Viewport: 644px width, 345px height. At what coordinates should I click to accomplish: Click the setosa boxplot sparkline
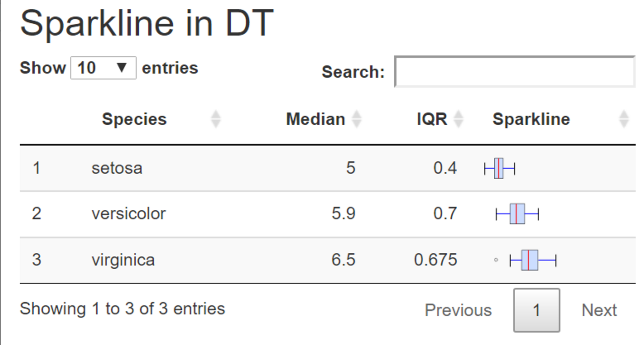(x=499, y=168)
